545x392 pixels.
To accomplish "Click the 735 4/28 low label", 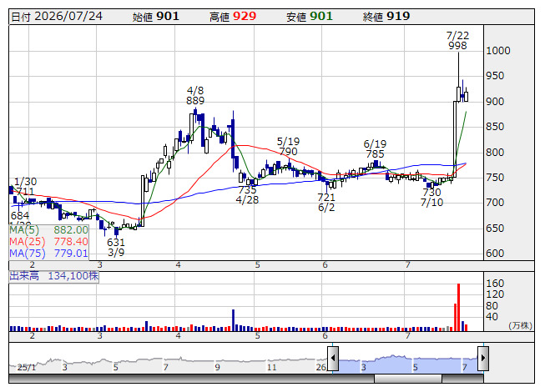I will click(247, 195).
